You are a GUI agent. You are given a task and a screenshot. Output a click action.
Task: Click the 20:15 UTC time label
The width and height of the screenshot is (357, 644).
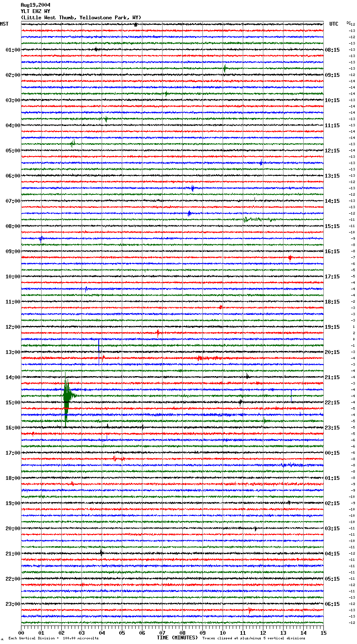tap(332, 352)
